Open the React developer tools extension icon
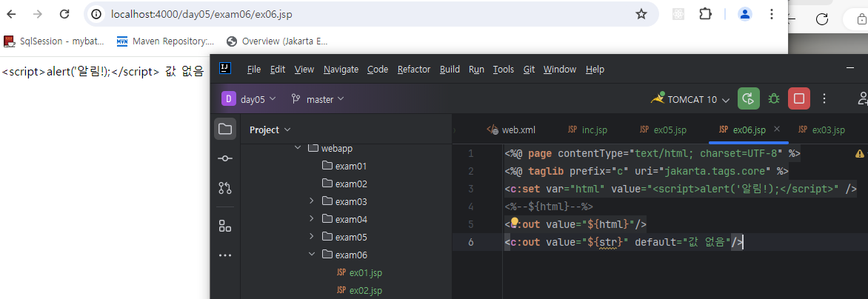The height and width of the screenshot is (299, 868). [x=678, y=14]
